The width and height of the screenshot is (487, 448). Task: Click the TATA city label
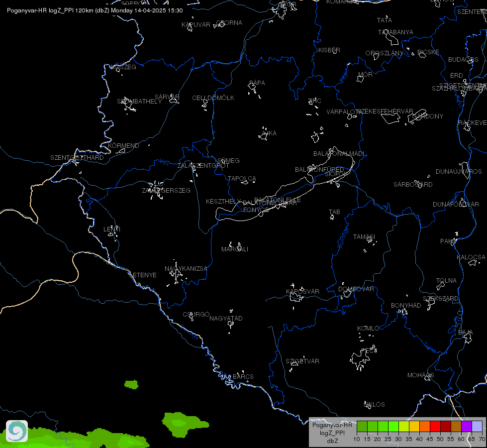tap(384, 20)
